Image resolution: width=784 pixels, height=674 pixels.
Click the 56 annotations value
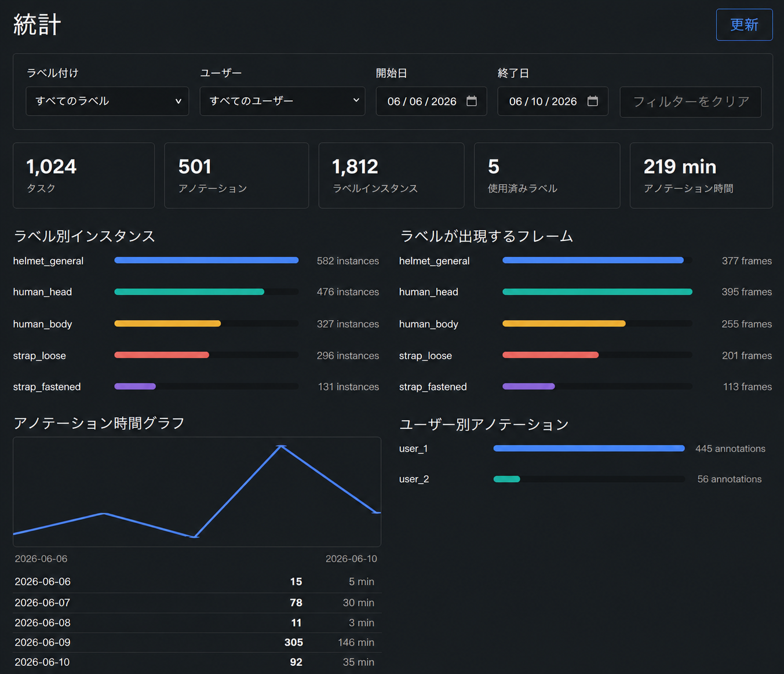730,479
